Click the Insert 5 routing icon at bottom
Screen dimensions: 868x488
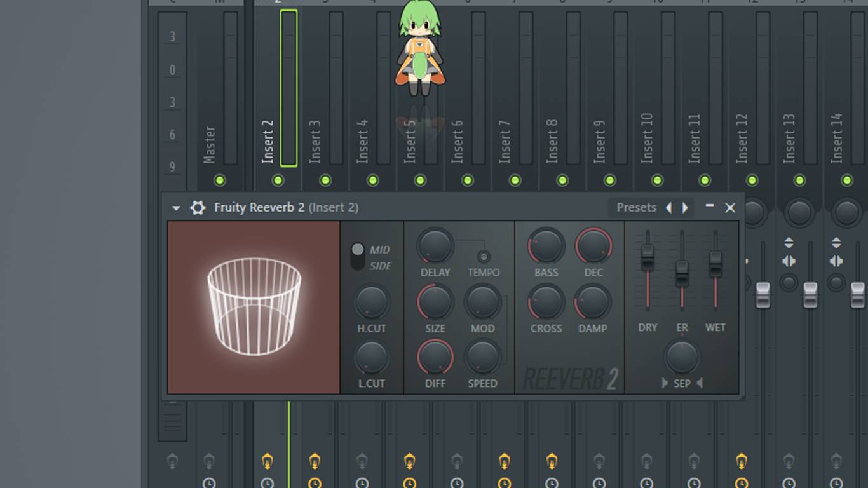click(409, 461)
